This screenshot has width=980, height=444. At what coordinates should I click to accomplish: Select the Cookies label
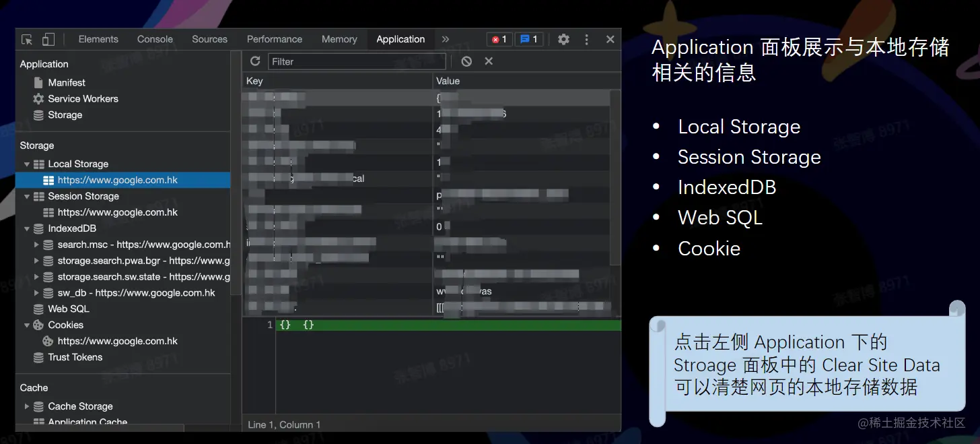point(66,325)
